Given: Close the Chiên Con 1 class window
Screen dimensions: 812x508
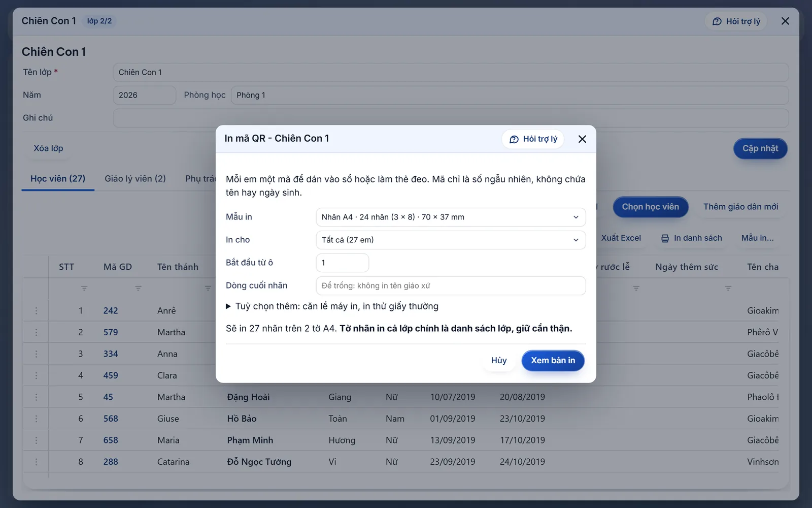Looking at the screenshot, I should tap(785, 21).
